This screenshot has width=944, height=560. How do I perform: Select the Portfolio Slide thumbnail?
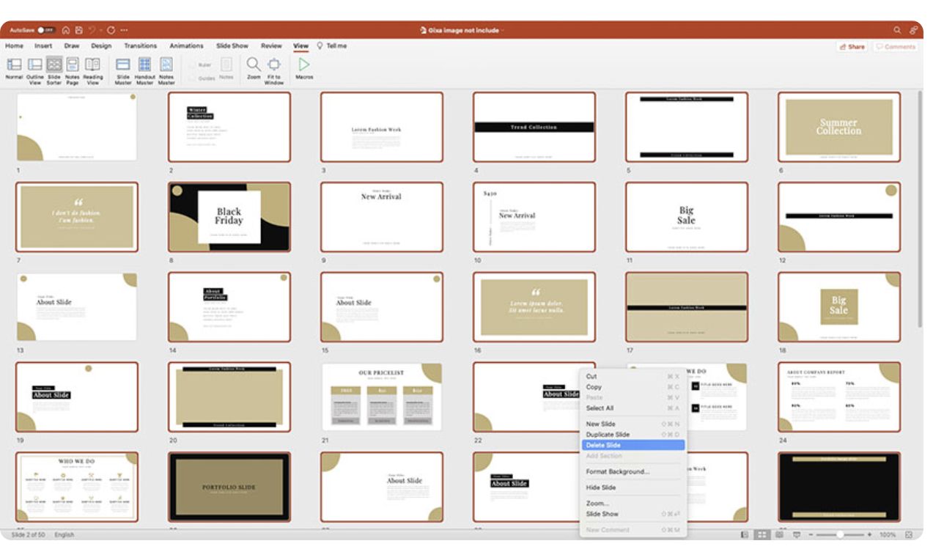(229, 487)
